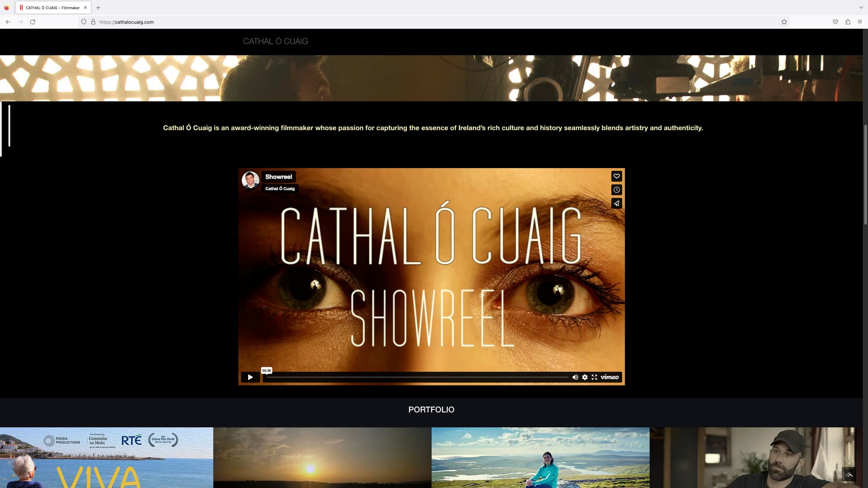Enter fullscreen on Vimeo player

point(594,377)
